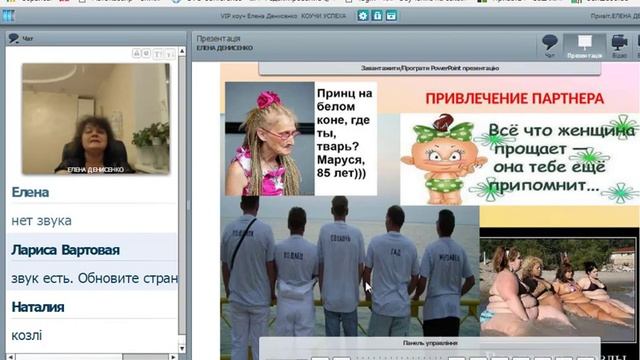Click chat sender name Лариса Вартовая
The image size is (640, 360).
pyautogui.click(x=66, y=250)
